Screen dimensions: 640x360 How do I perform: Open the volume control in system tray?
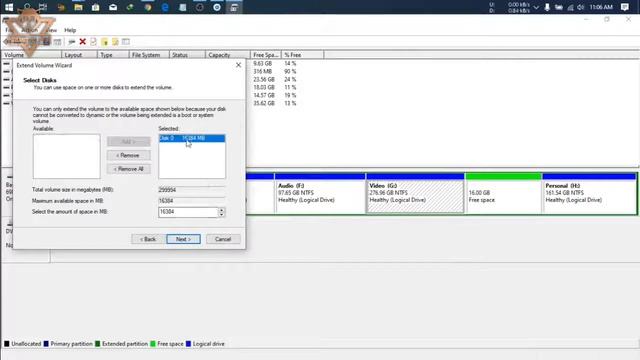tap(580, 7)
